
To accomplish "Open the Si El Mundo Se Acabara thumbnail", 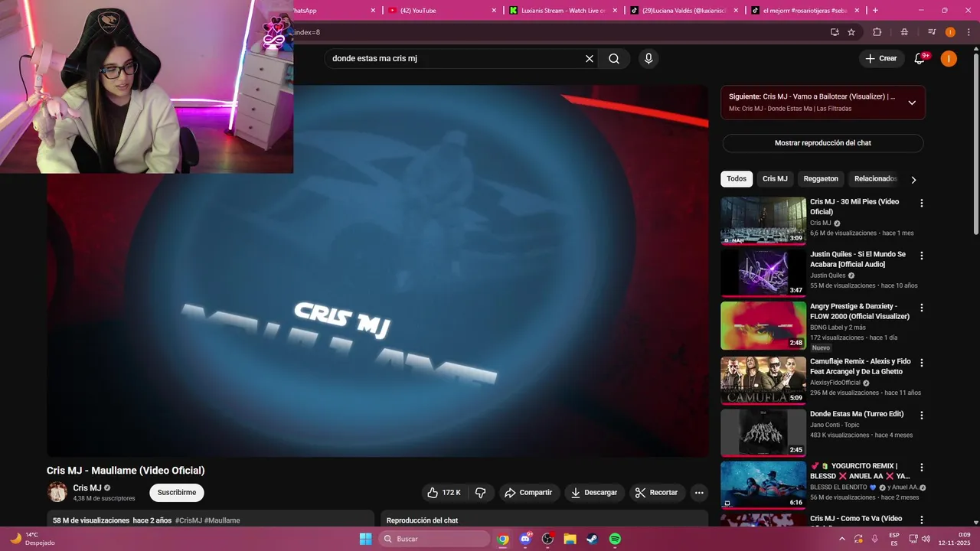I will click(x=763, y=273).
